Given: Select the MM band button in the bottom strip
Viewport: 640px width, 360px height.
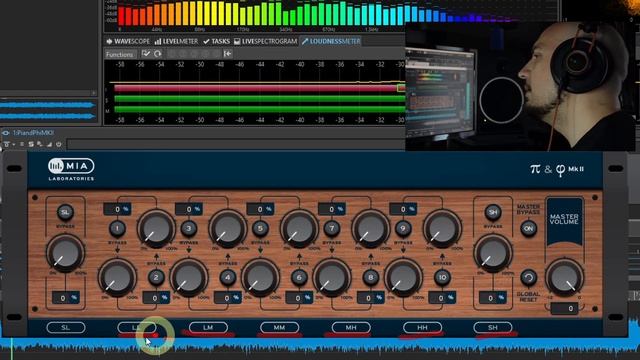Looking at the screenshot, I should tap(280, 327).
